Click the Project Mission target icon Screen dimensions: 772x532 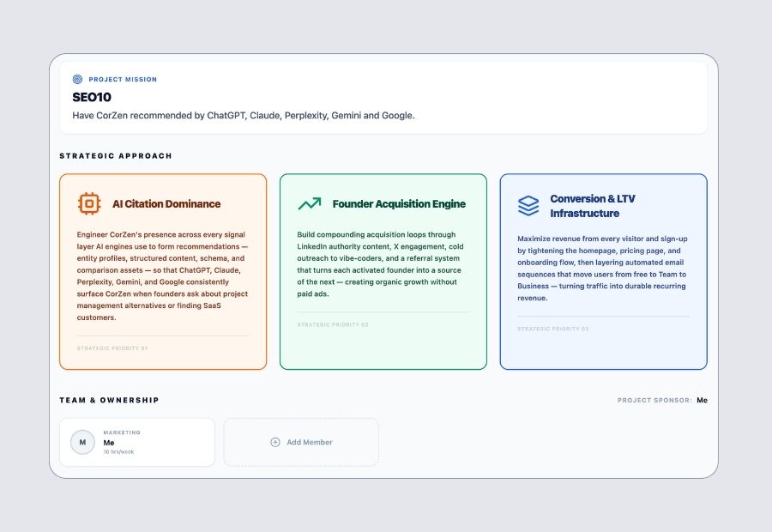(77, 79)
